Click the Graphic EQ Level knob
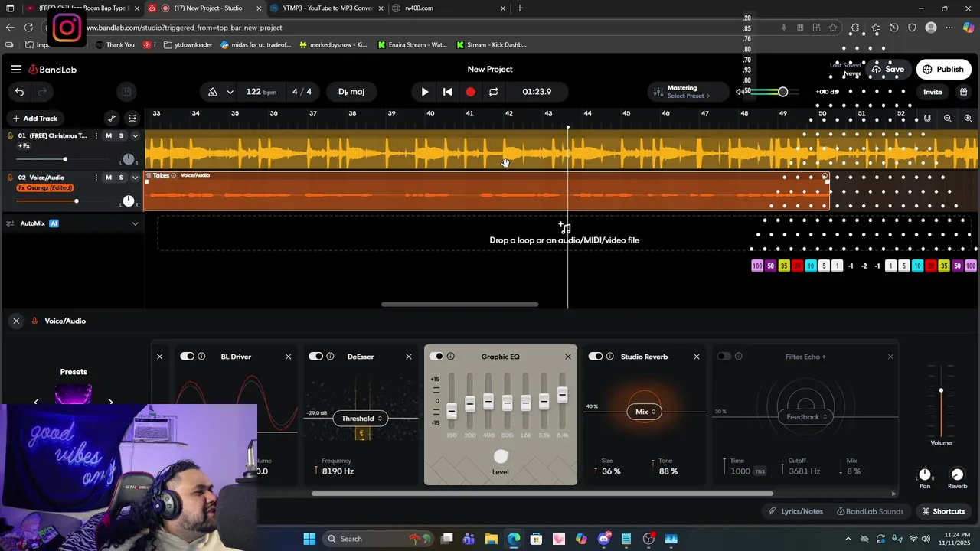The image size is (980, 551). coord(501,457)
